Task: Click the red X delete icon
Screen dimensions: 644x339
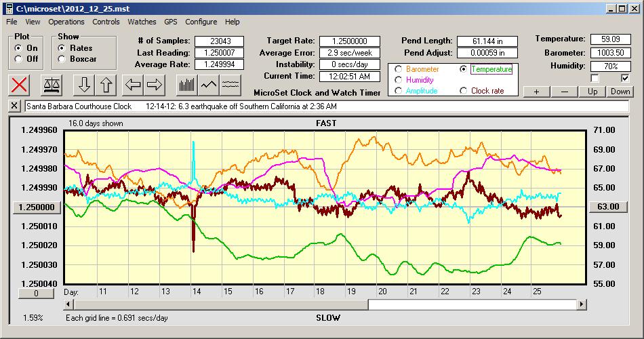Action: (x=20, y=85)
